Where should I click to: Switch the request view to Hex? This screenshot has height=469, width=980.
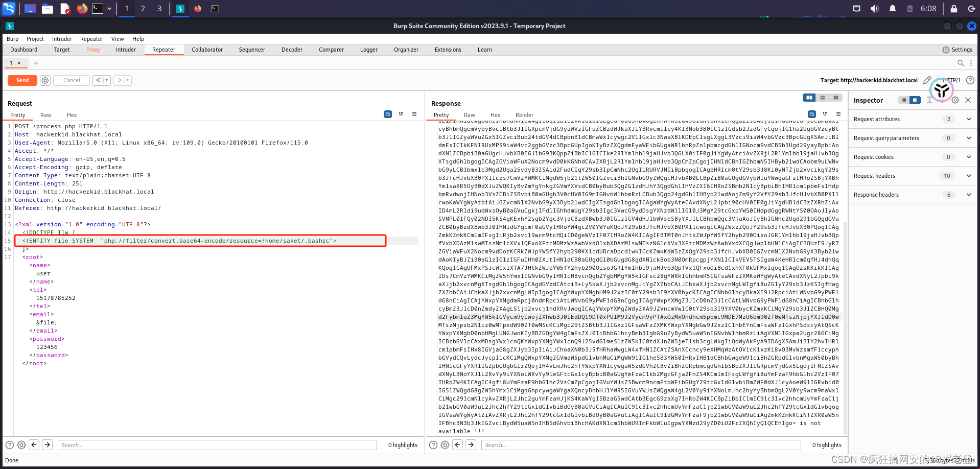click(72, 115)
